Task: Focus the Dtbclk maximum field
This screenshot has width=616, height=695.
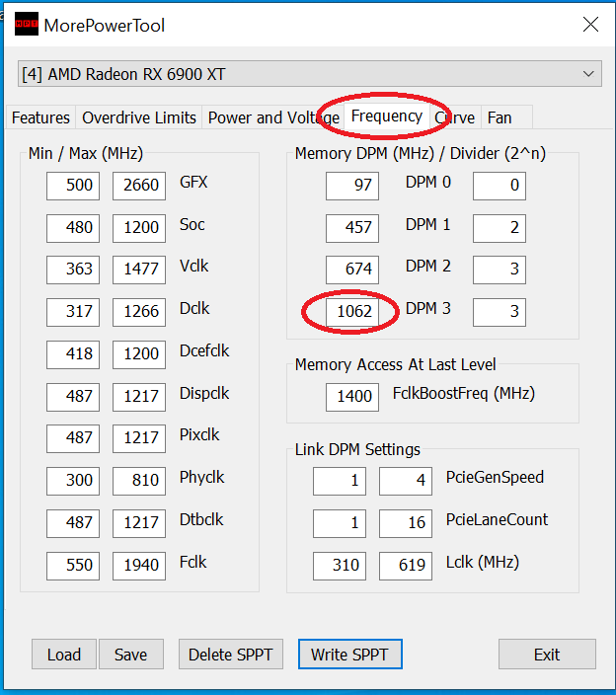Action: 139,523
